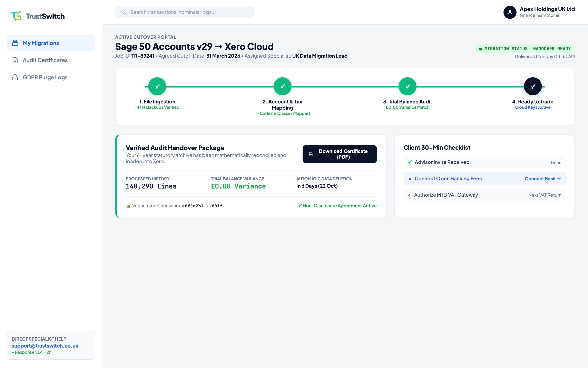Click the In 6 Days (22 Oct) deletion date
Screen dimensions: 588x368
(x=317, y=186)
